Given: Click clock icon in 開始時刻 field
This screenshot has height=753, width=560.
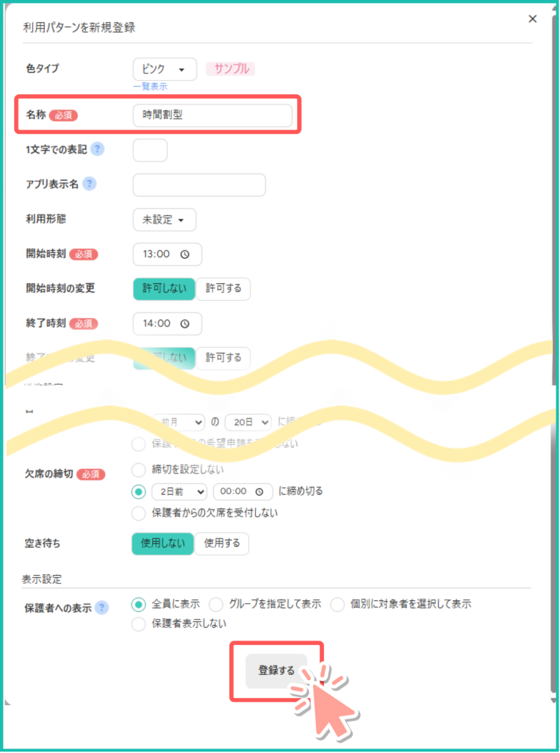Looking at the screenshot, I should (x=185, y=254).
